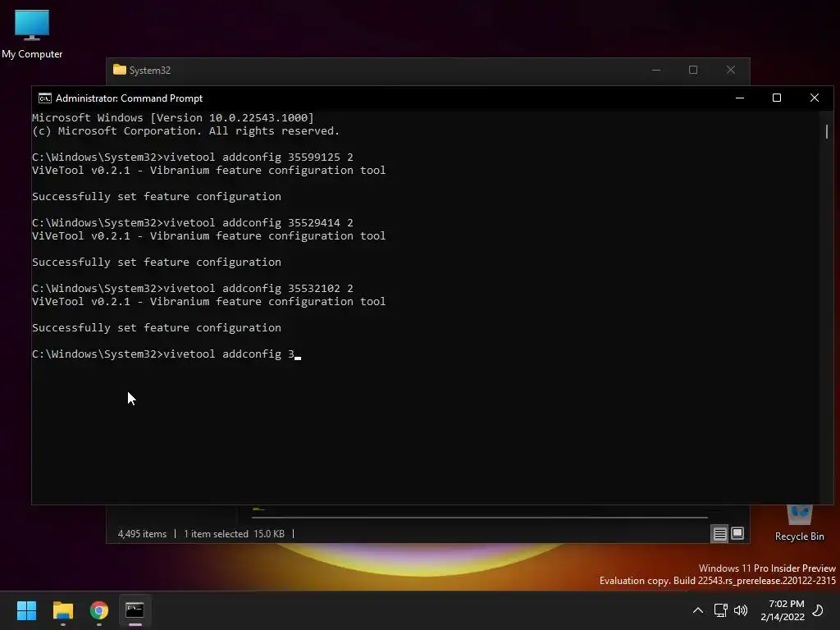Click the Windows version 10.0.22543.1000 line
840x630 pixels.
point(173,118)
